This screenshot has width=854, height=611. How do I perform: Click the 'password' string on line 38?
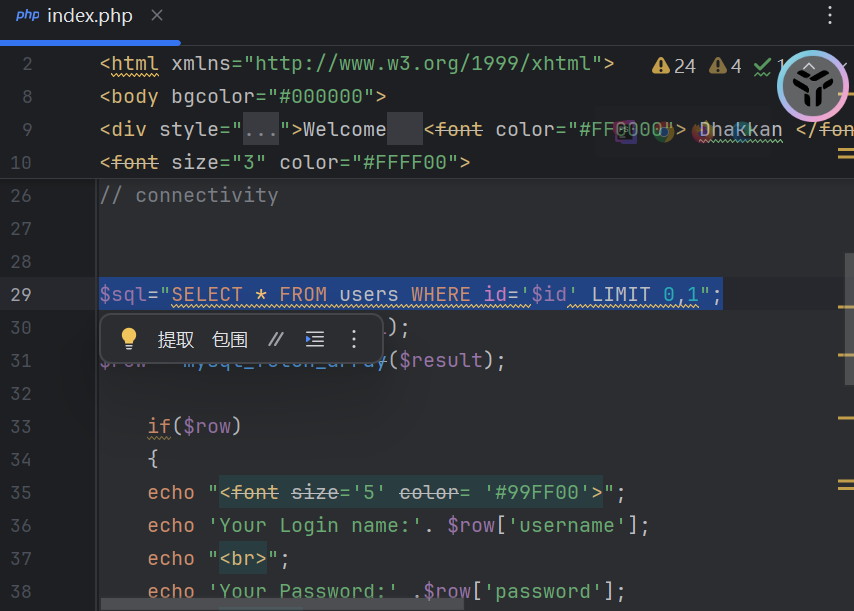point(542,591)
